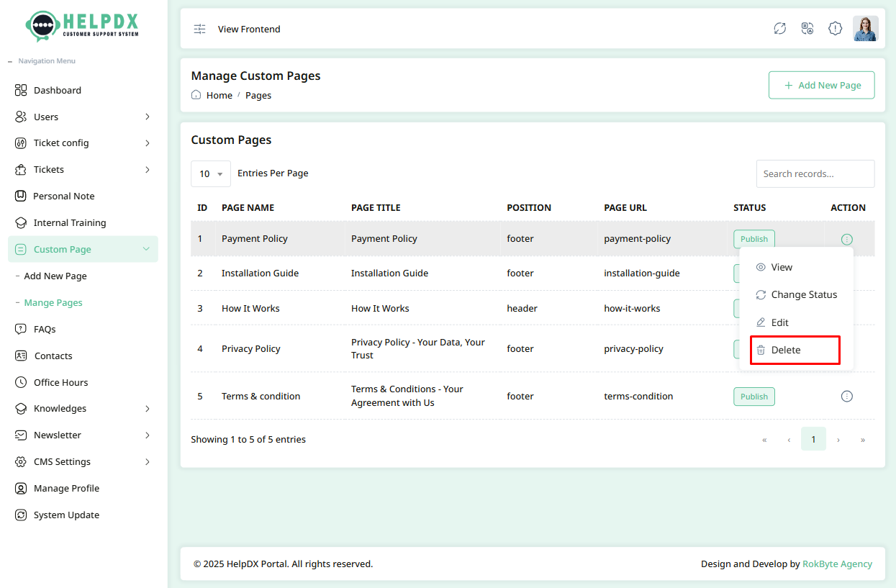The image size is (896, 588).
Task: Click the Tickets puzzle icon
Action: point(21,170)
